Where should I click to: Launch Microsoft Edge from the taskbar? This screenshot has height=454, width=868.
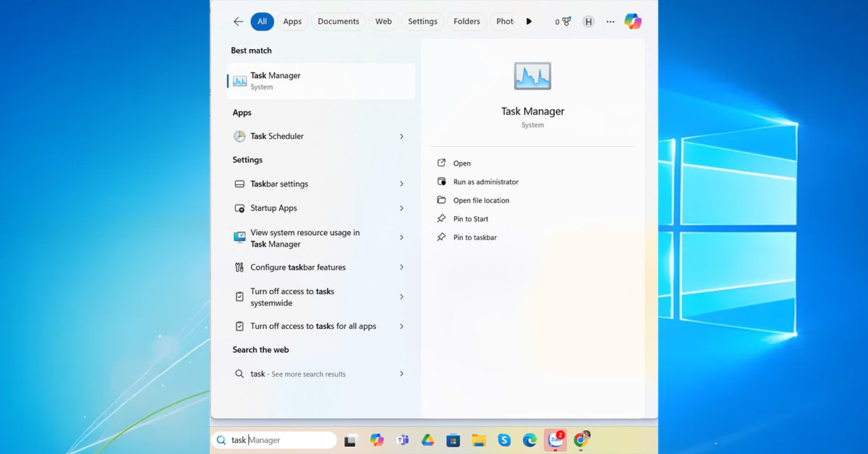529,440
